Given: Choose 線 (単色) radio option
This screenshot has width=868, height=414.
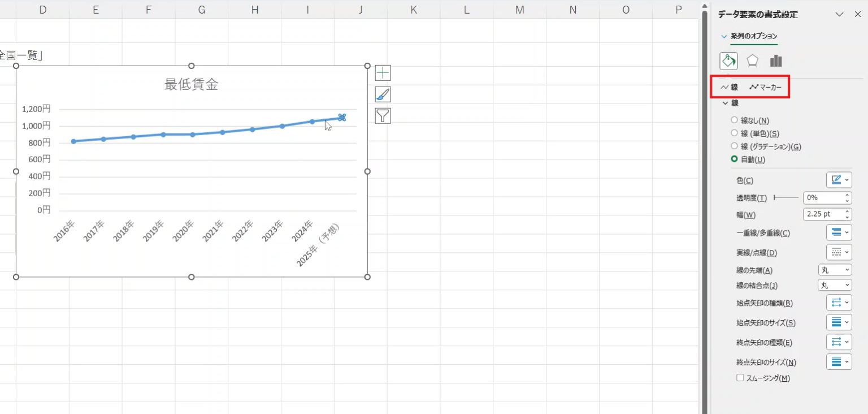Looking at the screenshot, I should (734, 133).
